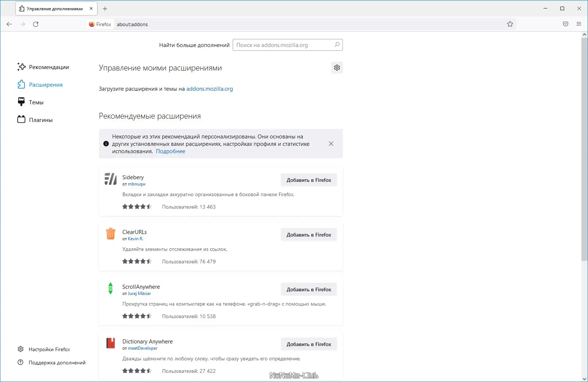Click the ScrollAnywhere extension title
The height and width of the screenshot is (382, 588).
pos(141,287)
